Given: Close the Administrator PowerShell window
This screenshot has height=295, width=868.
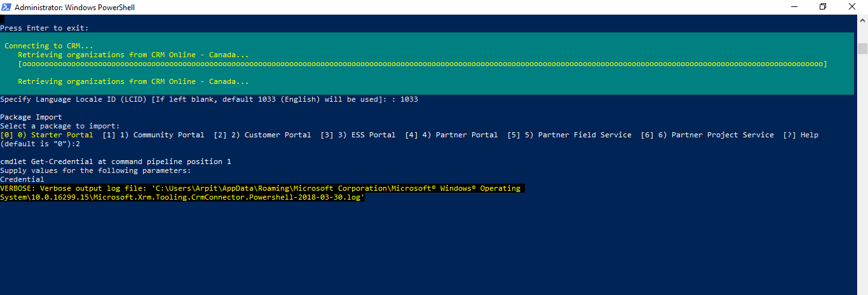Looking at the screenshot, I should 853,7.
